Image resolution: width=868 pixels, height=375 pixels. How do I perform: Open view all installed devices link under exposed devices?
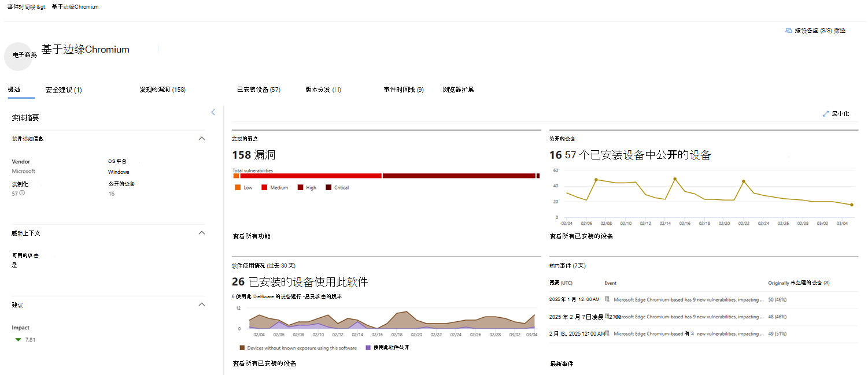click(x=581, y=236)
